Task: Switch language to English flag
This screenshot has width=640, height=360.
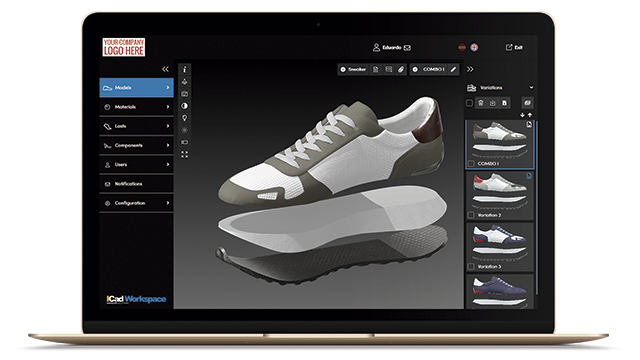Action: [x=474, y=47]
